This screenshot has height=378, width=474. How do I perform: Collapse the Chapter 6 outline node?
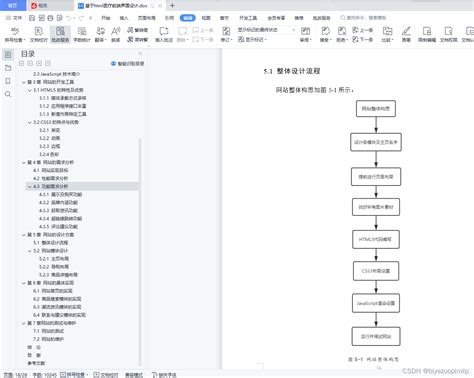click(x=24, y=283)
